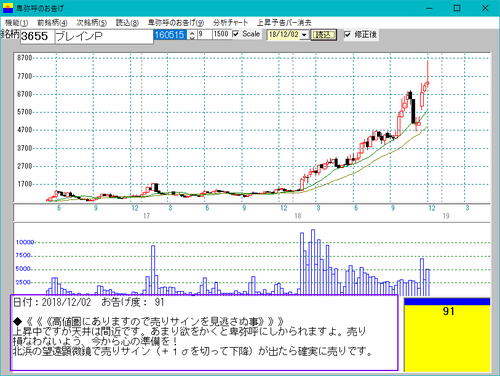Viewport: 500px width, 376px height.
Task: Click the 読込 button
Action: click(323, 35)
